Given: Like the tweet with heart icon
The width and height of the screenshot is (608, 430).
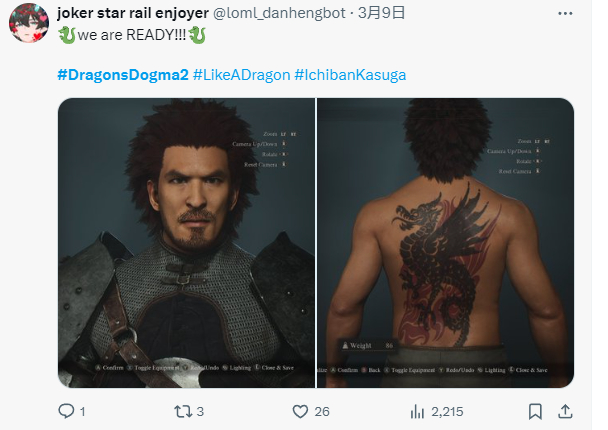Looking at the screenshot, I should [299, 411].
